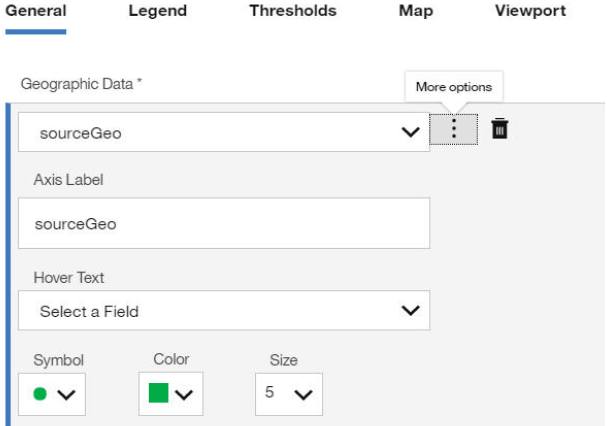Image resolution: width=607 pixels, height=426 pixels.
Task: Click the arrow next to the Size value
Action: pos(303,395)
